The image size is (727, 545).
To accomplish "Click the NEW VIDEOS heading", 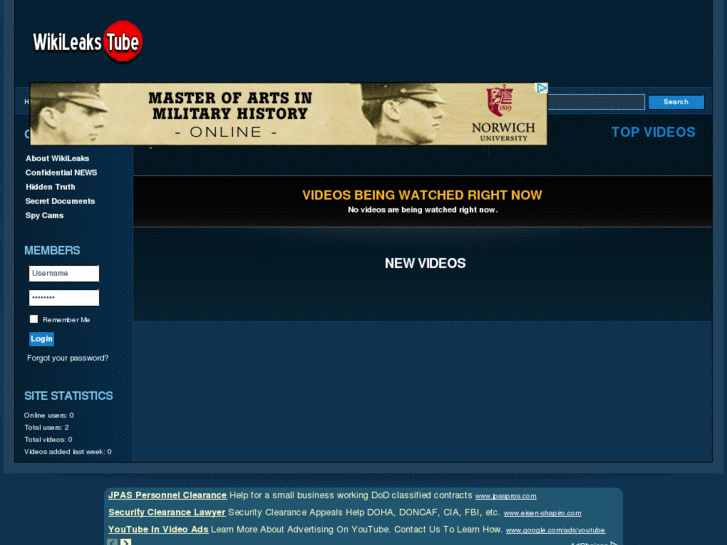I will coord(425,263).
